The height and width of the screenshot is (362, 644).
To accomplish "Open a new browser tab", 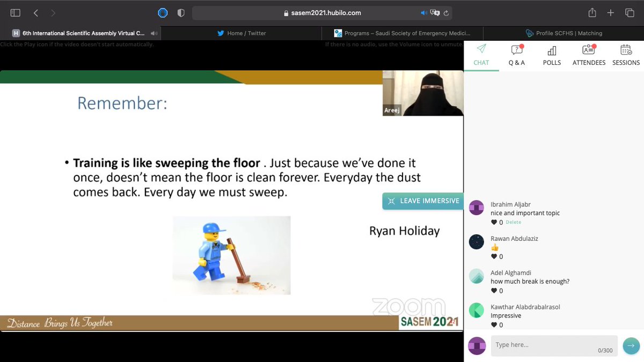I will pos(610,12).
